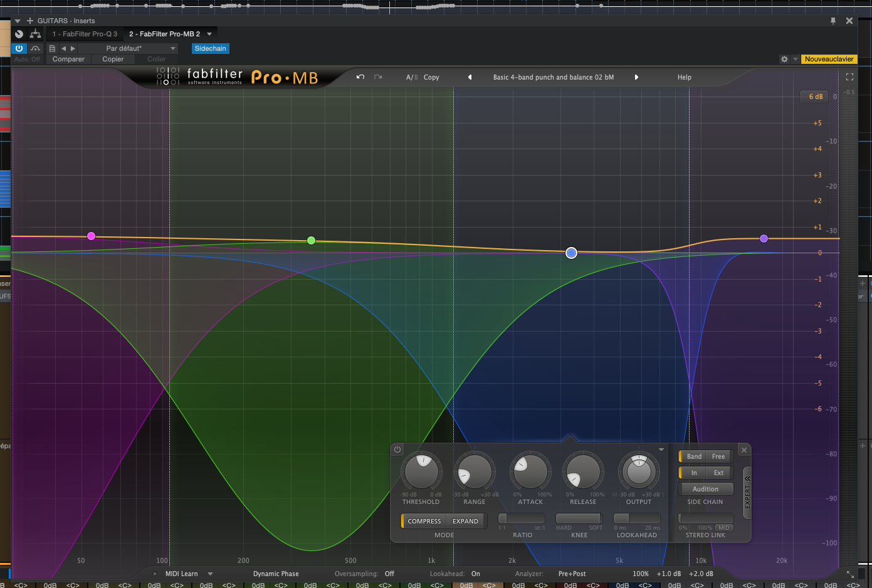The image size is (872, 588).
Task: Load the previous preset with left arrow
Action: click(x=470, y=77)
